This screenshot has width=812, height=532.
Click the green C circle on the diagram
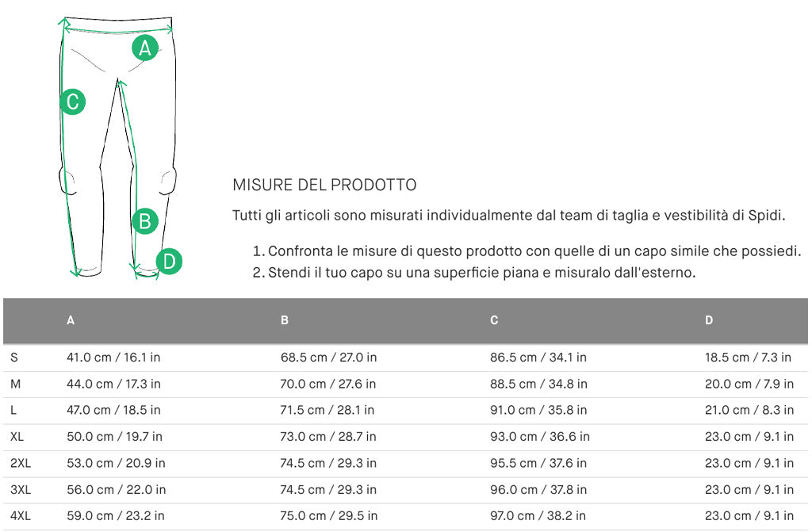pos(72,101)
